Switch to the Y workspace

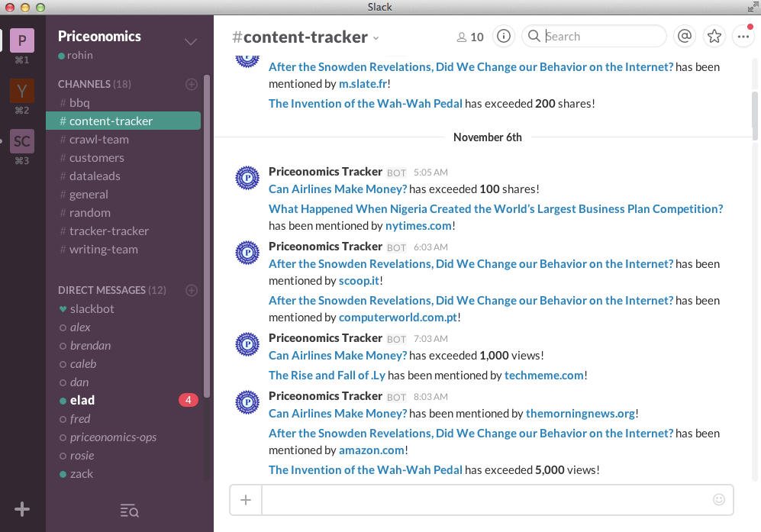point(22,91)
